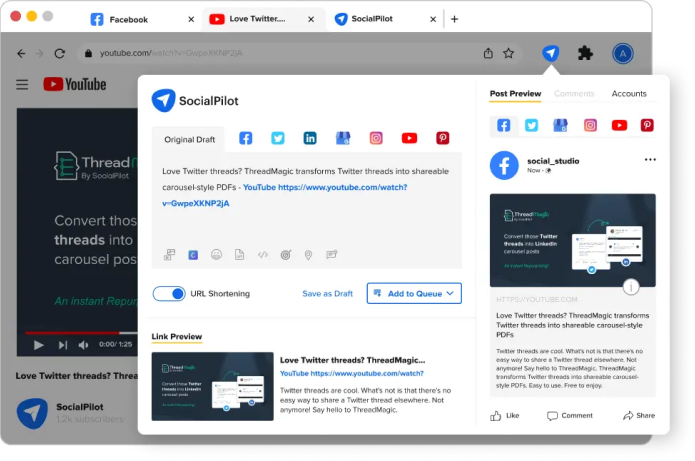Image resolution: width=695 pixels, height=461 pixels.
Task: Switch to the Facebook browser tab
Action: [x=142, y=19]
